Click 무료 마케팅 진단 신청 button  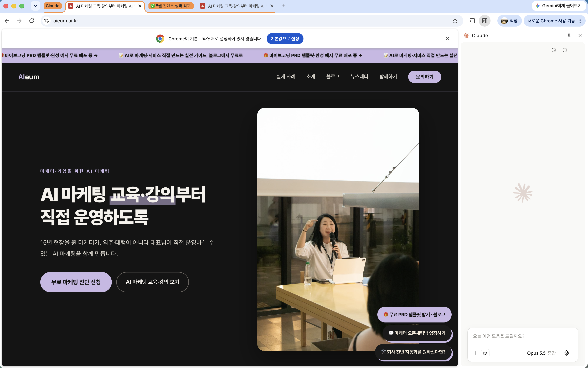(76, 282)
